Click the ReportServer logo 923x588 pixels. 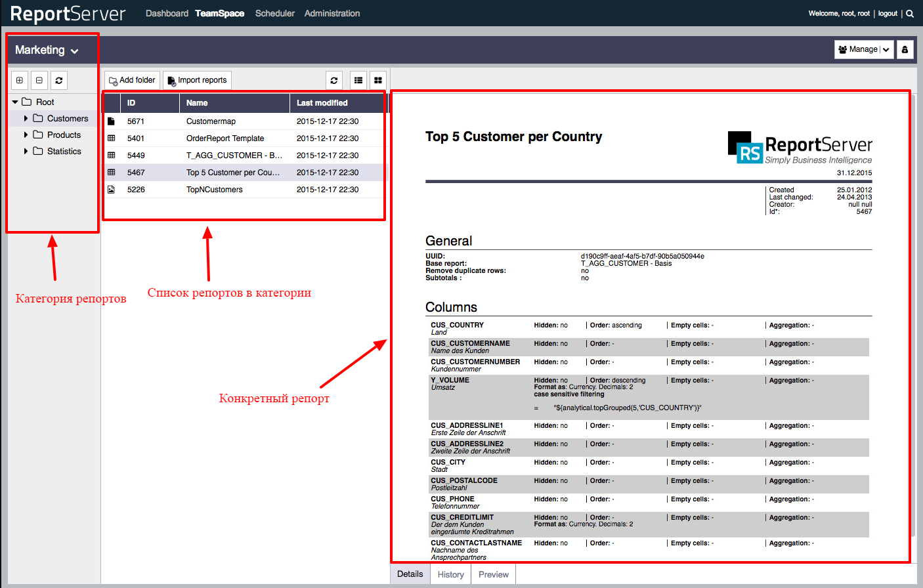(x=68, y=13)
